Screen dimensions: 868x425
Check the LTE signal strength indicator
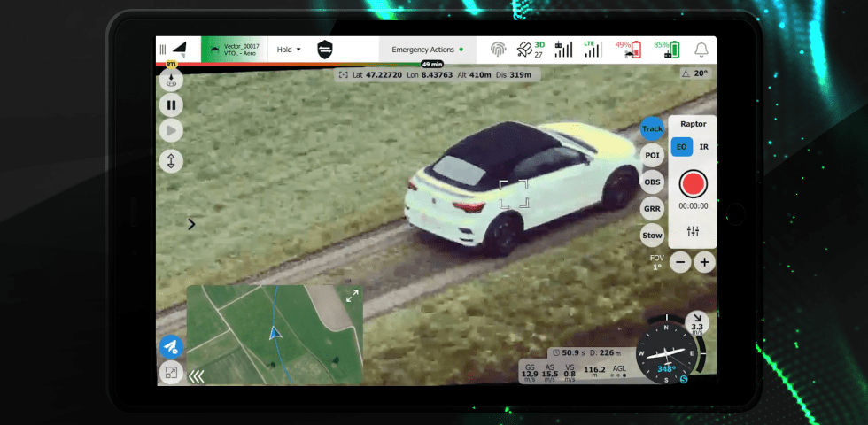[593, 50]
